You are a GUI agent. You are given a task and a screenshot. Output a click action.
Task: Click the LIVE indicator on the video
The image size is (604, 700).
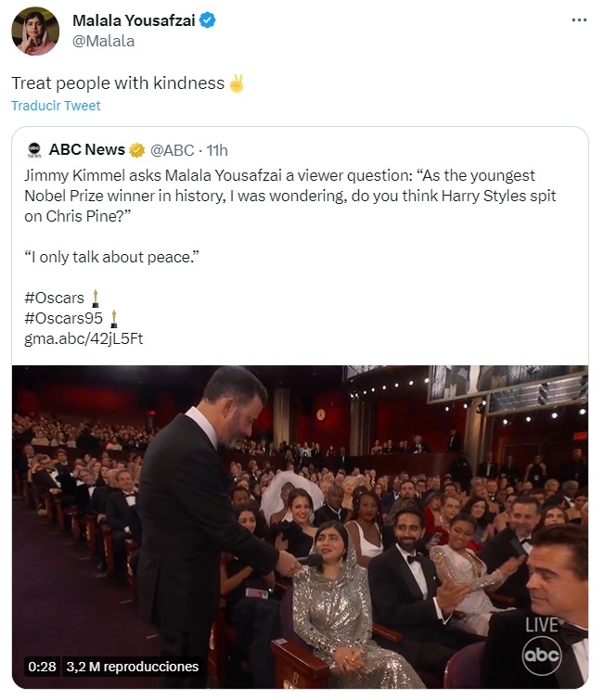tap(542, 625)
